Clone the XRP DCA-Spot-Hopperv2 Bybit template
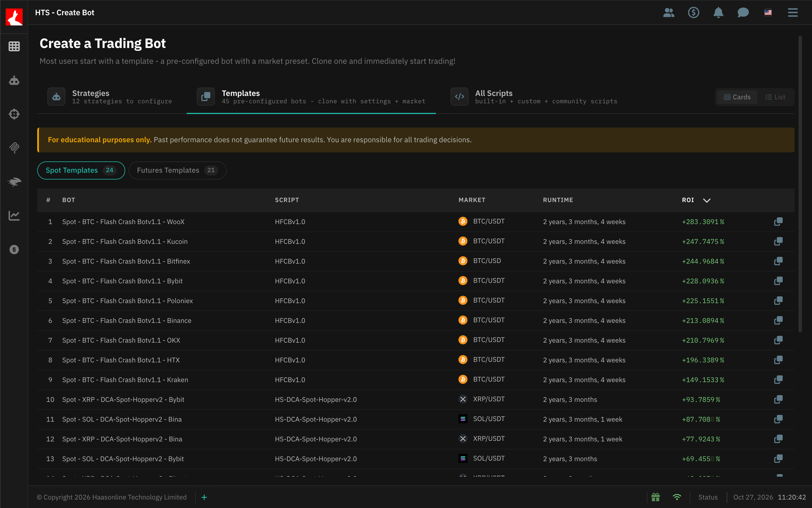Viewport: 812px width, 508px height. (x=778, y=399)
